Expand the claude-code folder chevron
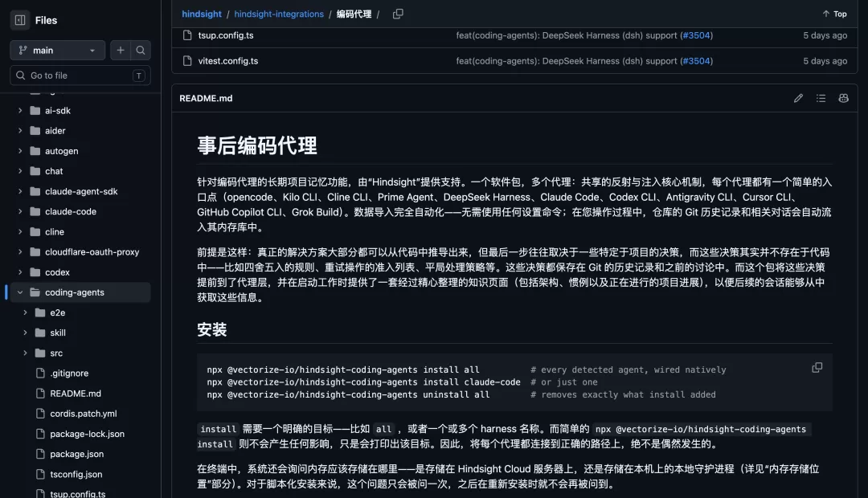This screenshot has width=868, height=498. click(x=20, y=211)
